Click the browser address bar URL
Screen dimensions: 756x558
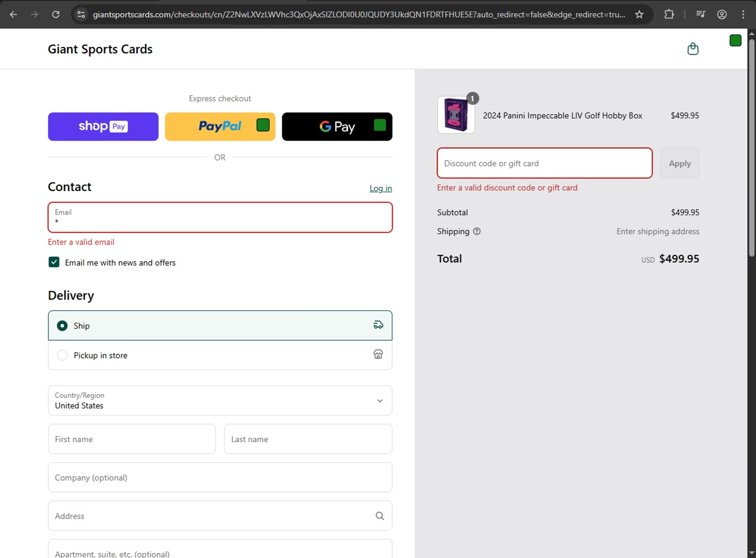pyautogui.click(x=359, y=15)
